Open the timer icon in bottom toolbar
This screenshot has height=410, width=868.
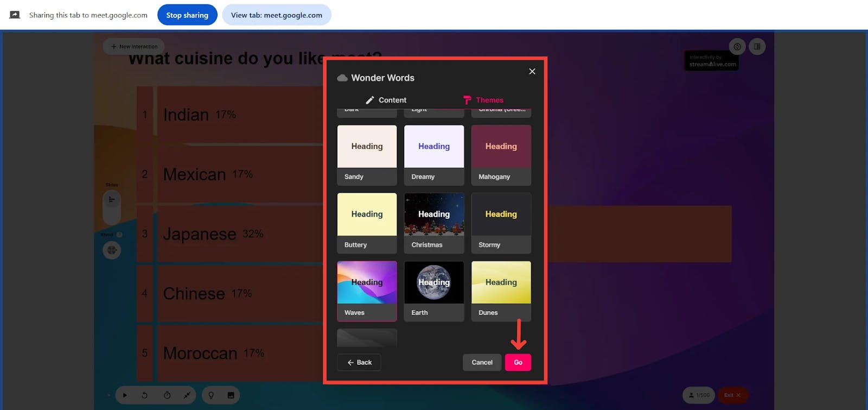167,395
